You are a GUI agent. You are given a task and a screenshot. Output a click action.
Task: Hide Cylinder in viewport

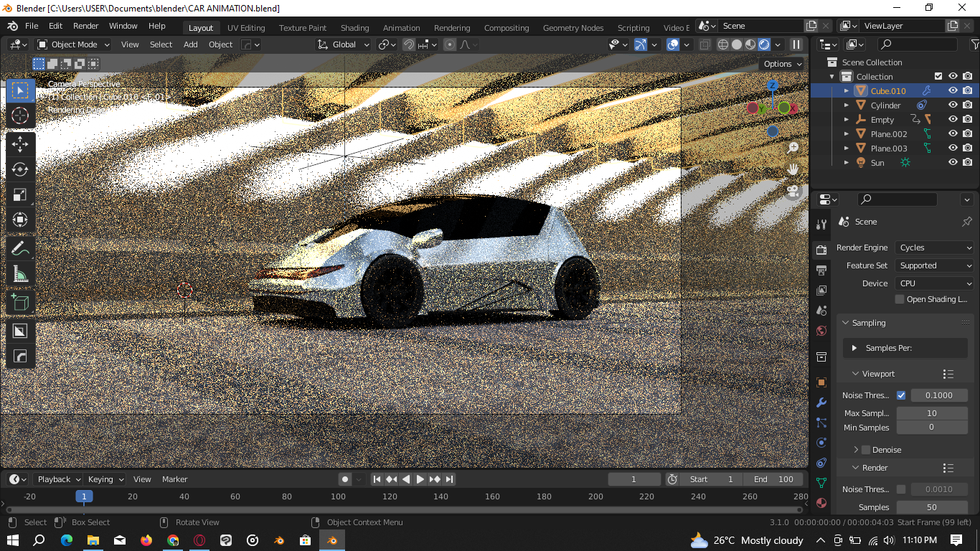953,105
